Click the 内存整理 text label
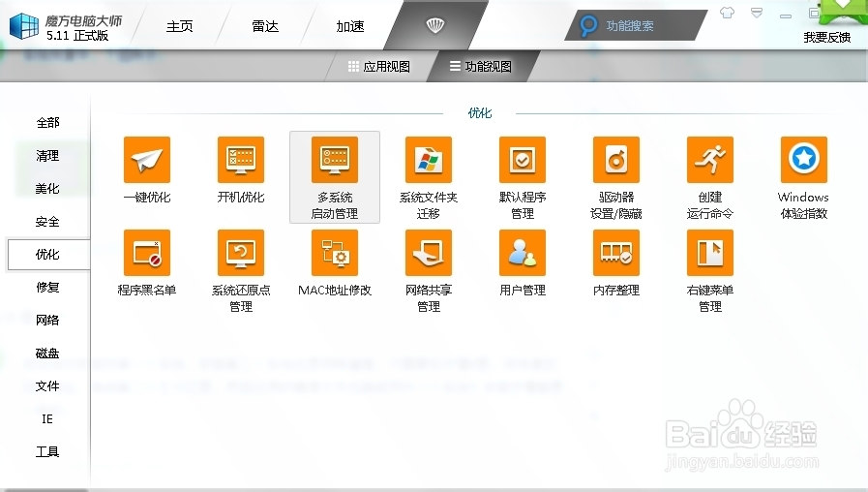The image size is (868, 492). [616, 291]
